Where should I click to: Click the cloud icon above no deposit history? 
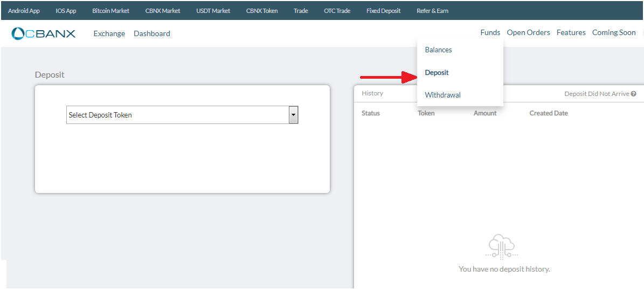coord(502,246)
